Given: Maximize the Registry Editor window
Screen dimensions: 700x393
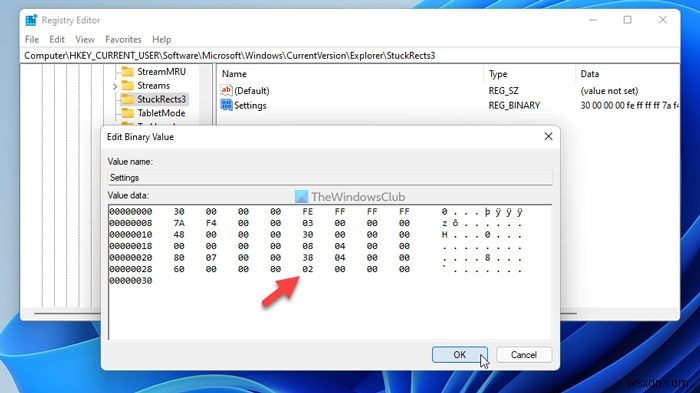Looking at the screenshot, I should coord(628,20).
